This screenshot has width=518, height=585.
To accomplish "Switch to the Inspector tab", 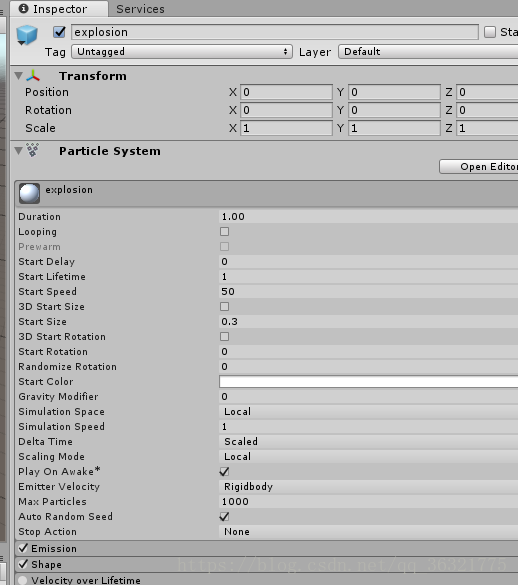I will pos(59,9).
